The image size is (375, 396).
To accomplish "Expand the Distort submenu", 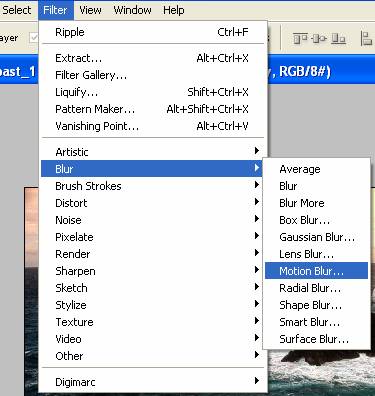I will tap(153, 203).
